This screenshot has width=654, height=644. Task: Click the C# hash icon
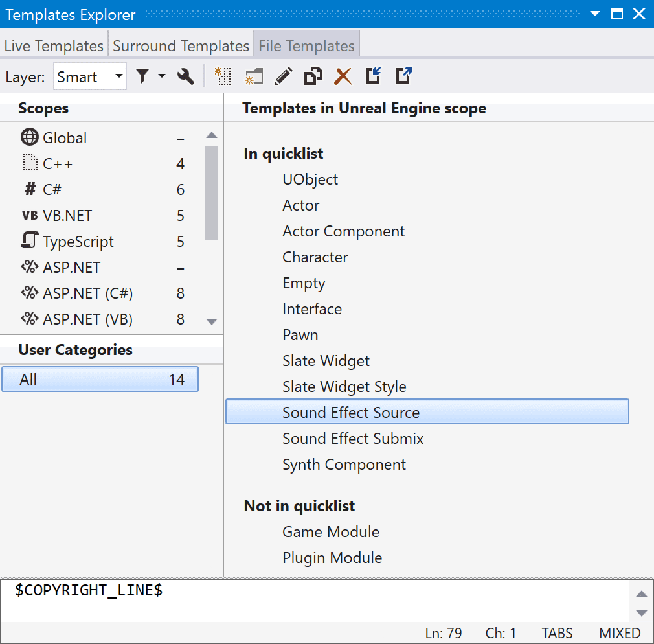click(30, 189)
